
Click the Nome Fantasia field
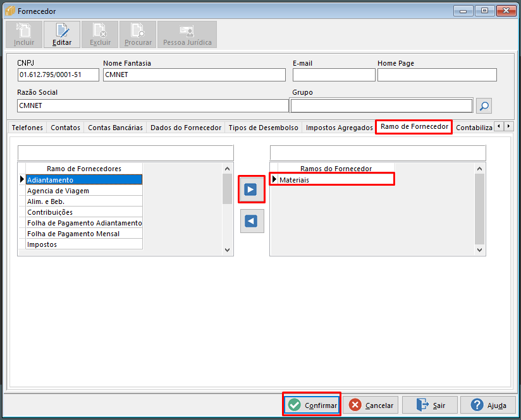tap(194, 75)
